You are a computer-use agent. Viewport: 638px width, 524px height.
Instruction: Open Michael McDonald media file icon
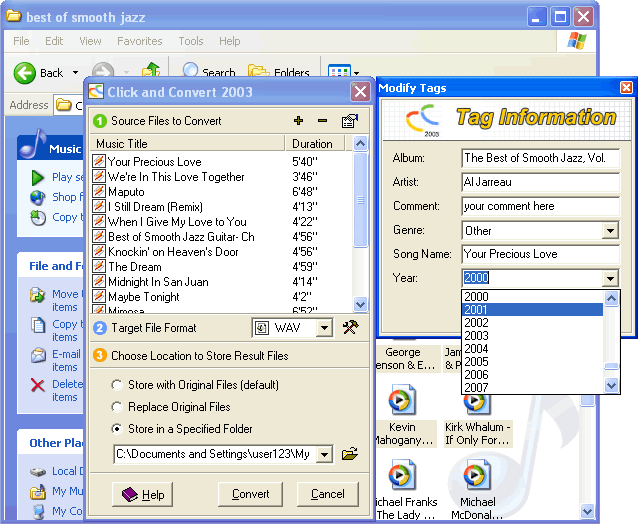click(x=477, y=474)
